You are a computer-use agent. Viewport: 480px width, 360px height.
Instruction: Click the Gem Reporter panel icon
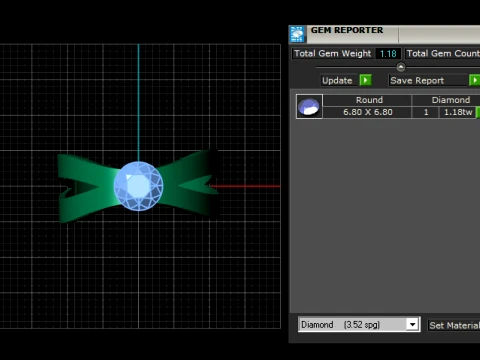297,34
